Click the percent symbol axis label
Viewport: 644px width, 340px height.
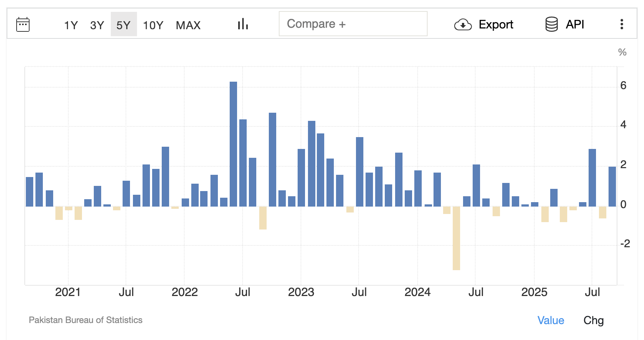click(622, 52)
